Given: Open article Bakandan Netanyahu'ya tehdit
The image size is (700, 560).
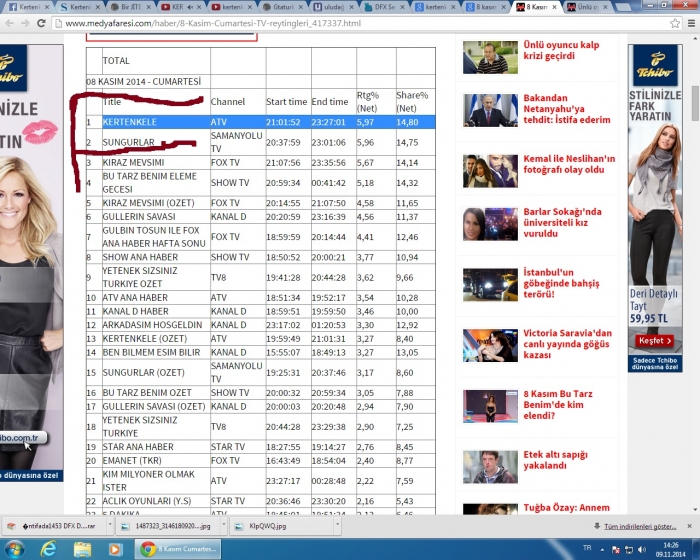Looking at the screenshot, I should [x=567, y=109].
